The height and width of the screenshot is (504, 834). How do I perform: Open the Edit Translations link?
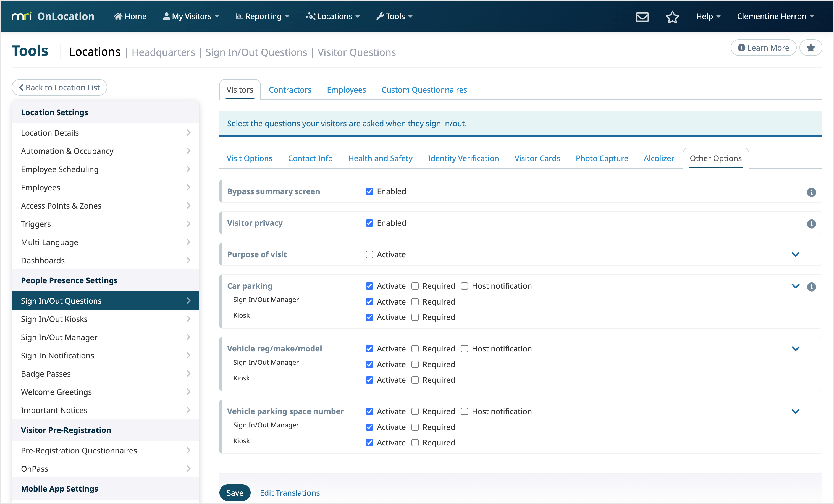[x=289, y=492]
